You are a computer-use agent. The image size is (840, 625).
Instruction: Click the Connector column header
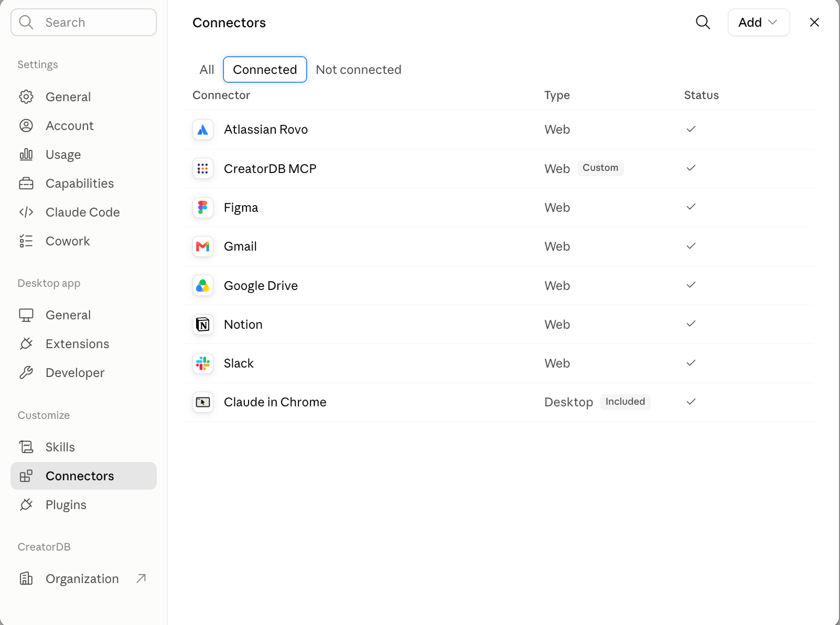pos(221,95)
